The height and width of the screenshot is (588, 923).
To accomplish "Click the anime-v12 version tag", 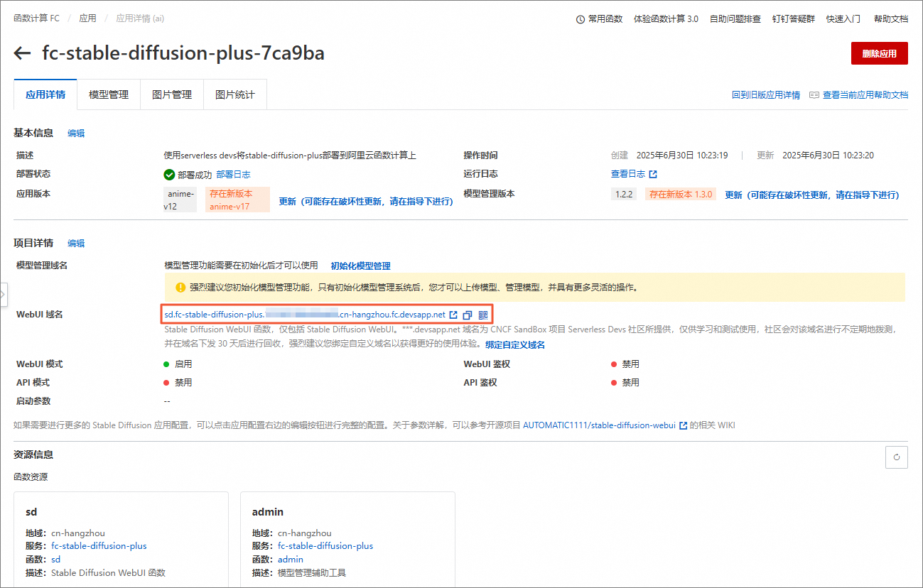I will click(x=180, y=200).
